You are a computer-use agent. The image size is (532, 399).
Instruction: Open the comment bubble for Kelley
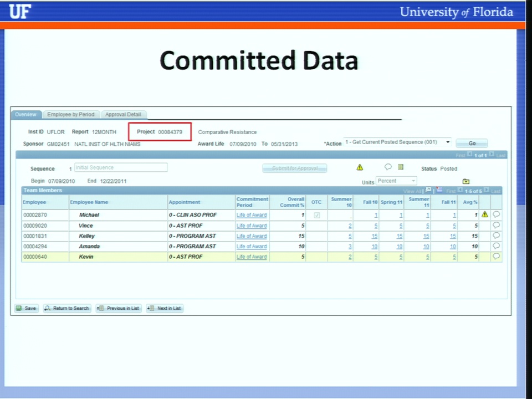(x=496, y=236)
